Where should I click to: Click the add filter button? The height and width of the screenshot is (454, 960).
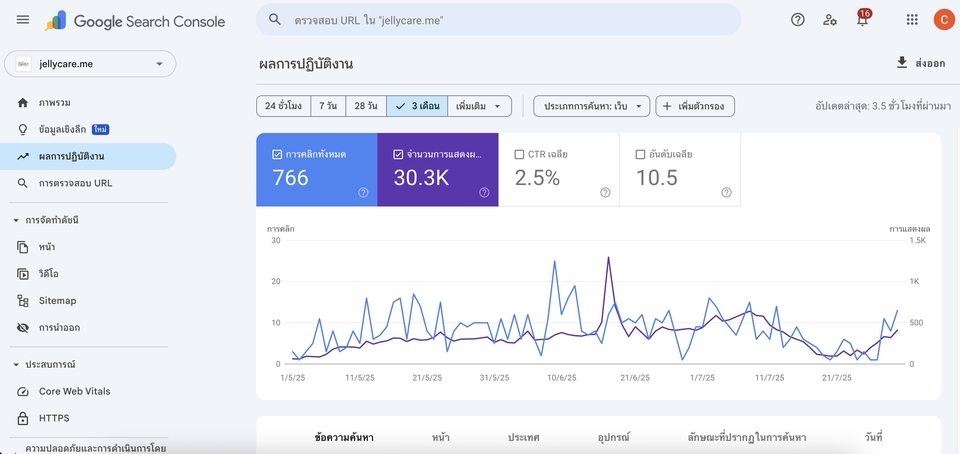695,106
